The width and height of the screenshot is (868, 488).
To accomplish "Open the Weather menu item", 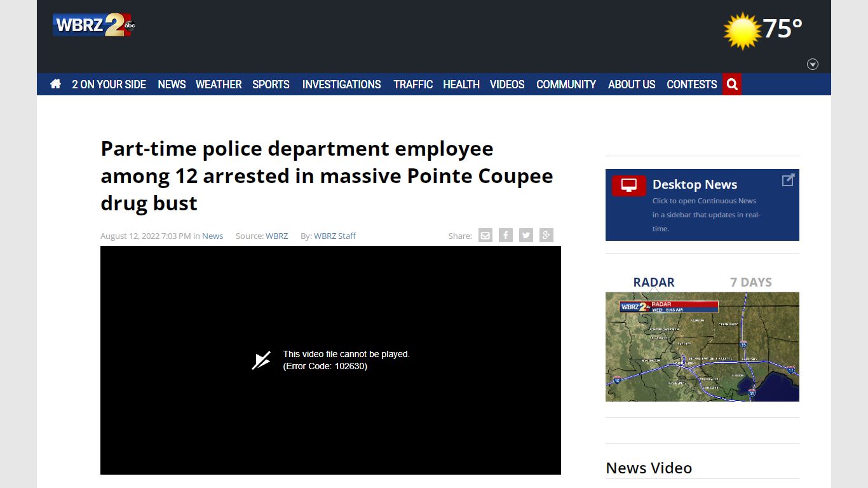I will (219, 84).
